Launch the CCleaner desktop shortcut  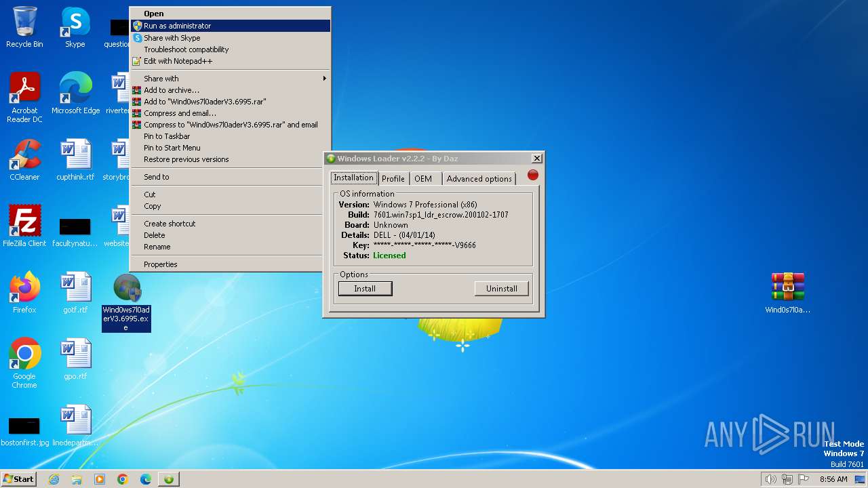(24, 160)
